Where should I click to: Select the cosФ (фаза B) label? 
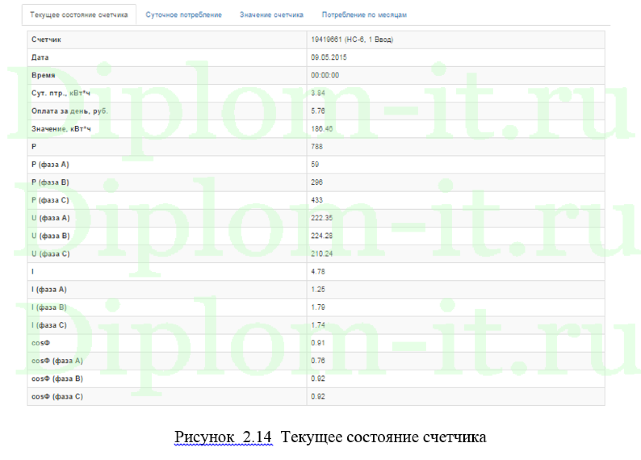click(x=57, y=379)
